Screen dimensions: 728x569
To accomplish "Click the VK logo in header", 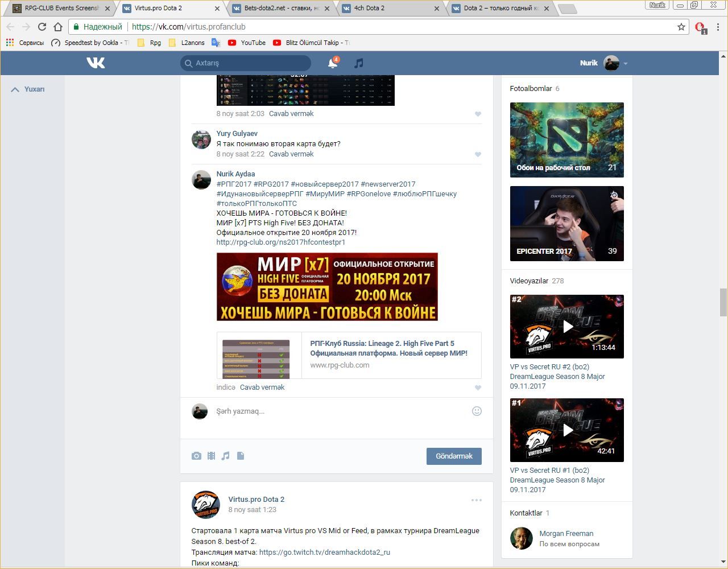I will [96, 63].
